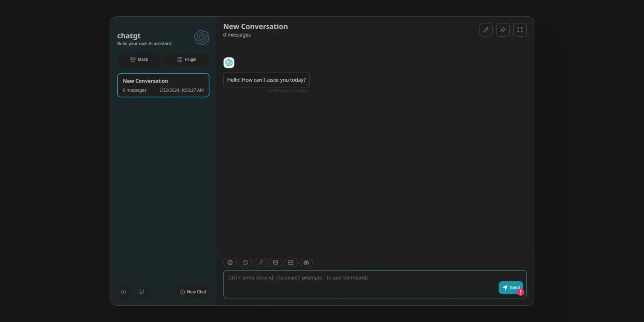
Task: Rename conversation using the pencil icon
Action: point(486,30)
